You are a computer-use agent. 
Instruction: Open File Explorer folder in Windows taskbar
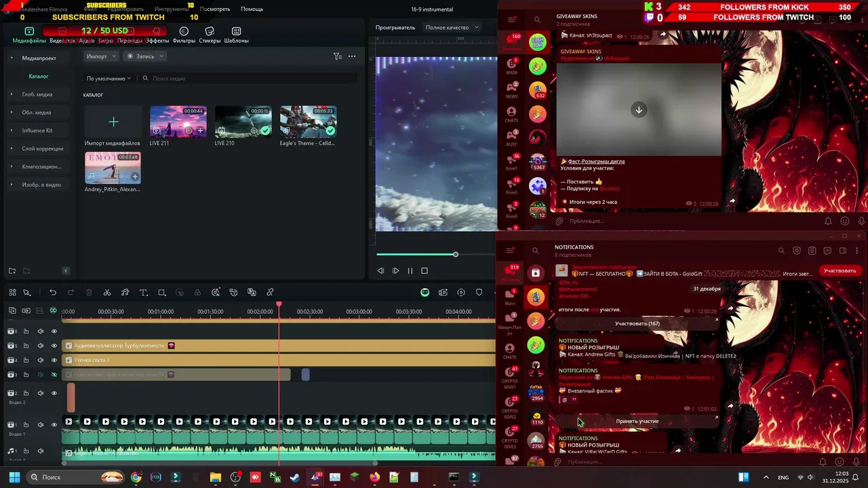(216, 477)
